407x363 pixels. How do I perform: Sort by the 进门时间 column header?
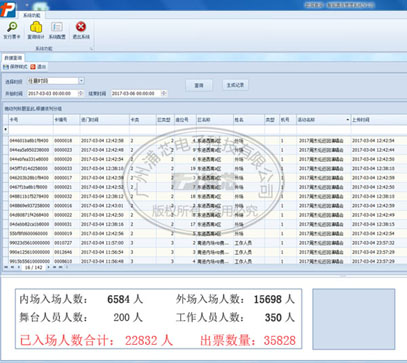[x=104, y=120]
